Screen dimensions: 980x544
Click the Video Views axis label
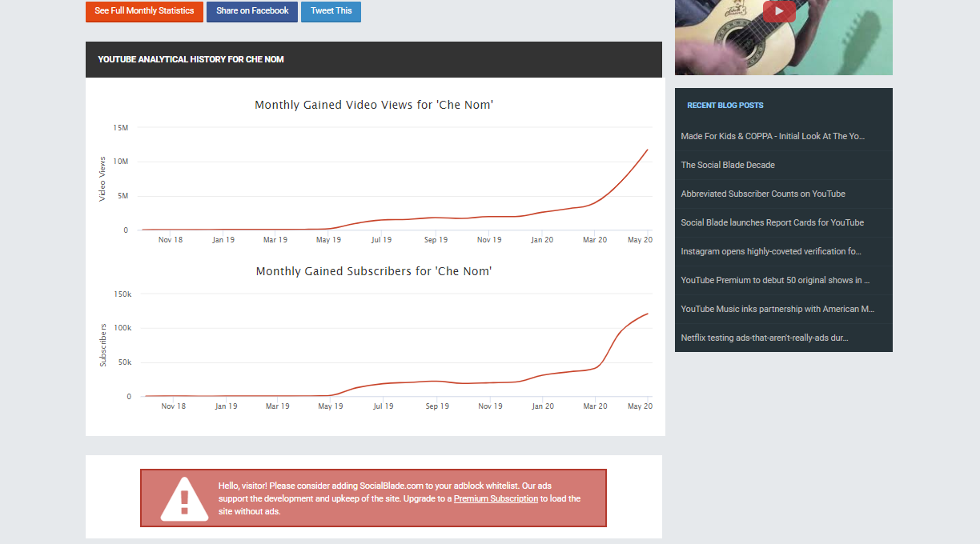102,179
